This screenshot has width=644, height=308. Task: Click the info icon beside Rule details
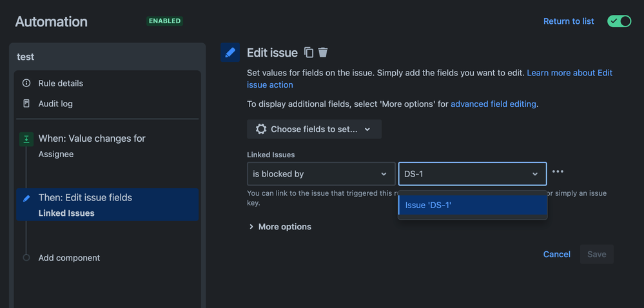click(x=26, y=83)
